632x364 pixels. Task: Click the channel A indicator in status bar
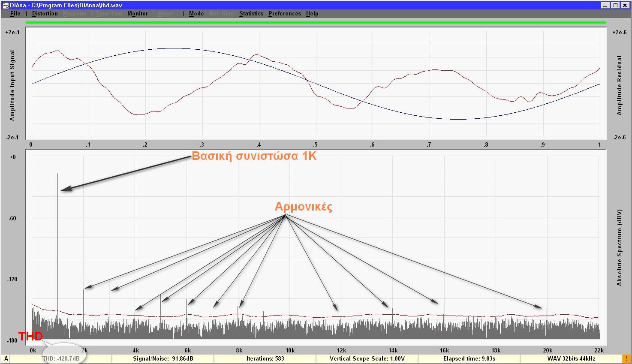click(6, 359)
